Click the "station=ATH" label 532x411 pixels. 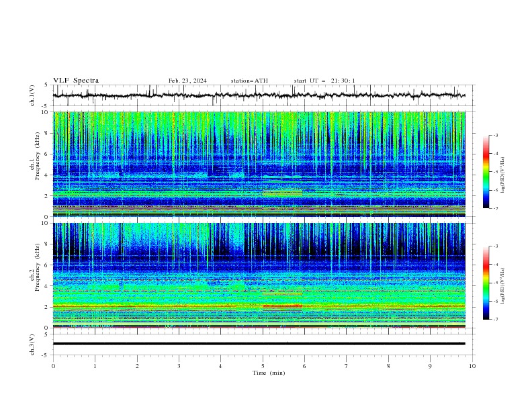[x=249, y=81]
